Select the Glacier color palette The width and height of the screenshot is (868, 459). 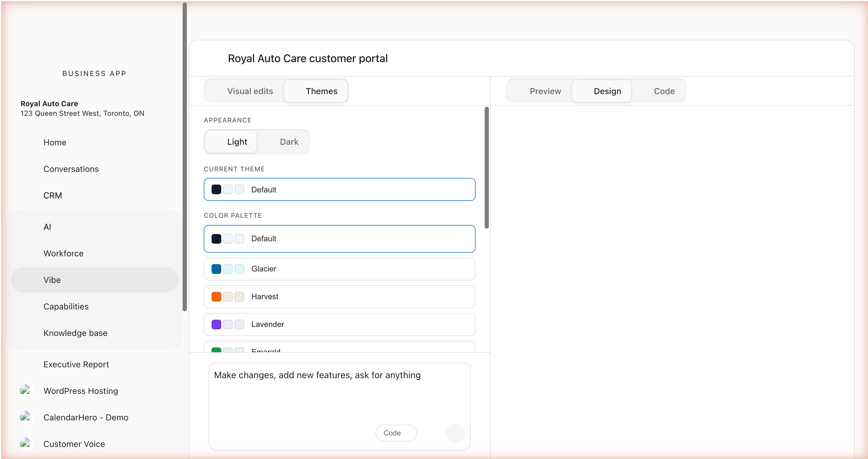(339, 269)
